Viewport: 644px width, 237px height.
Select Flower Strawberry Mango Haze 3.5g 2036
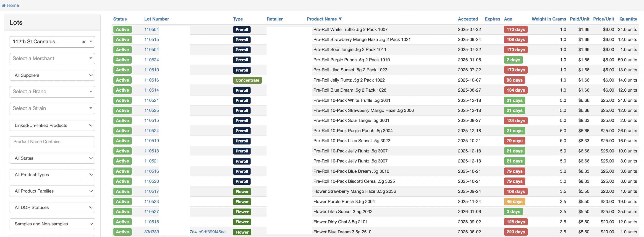click(354, 191)
